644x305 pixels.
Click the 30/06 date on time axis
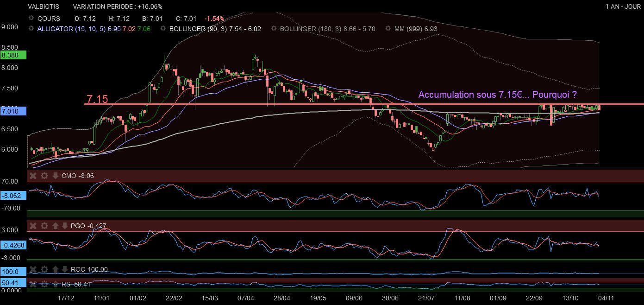click(x=390, y=298)
